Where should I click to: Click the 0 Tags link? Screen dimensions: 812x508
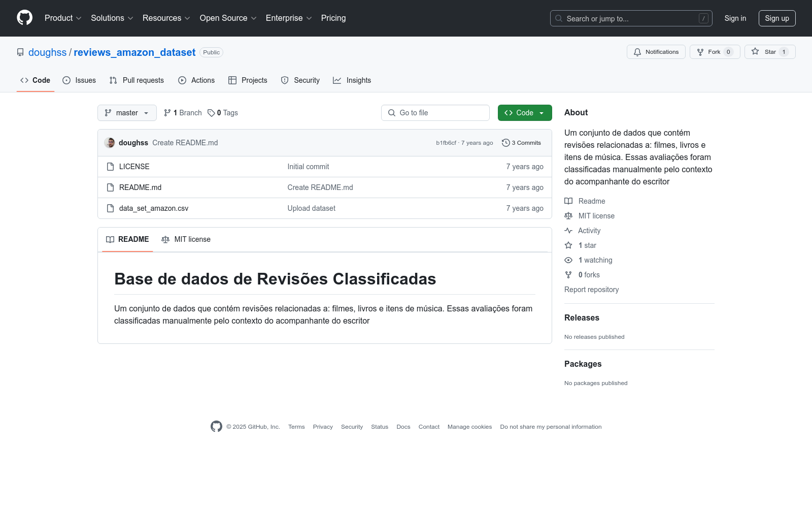pos(223,113)
